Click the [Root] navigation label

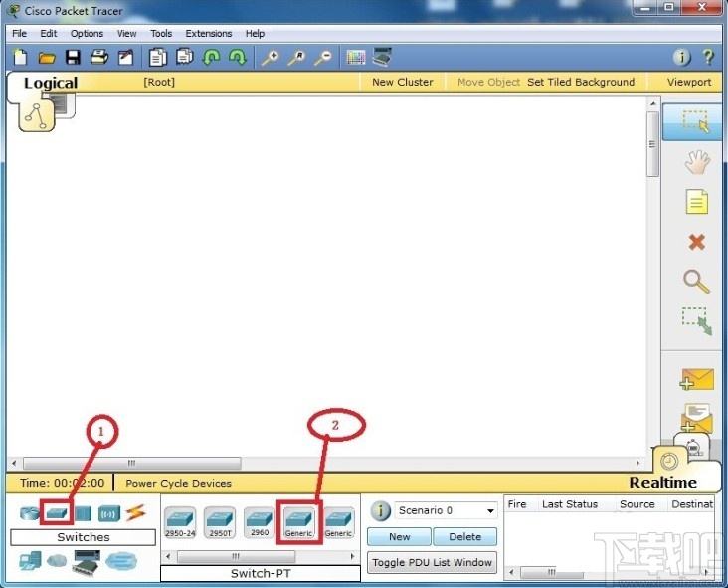pyautogui.click(x=159, y=82)
